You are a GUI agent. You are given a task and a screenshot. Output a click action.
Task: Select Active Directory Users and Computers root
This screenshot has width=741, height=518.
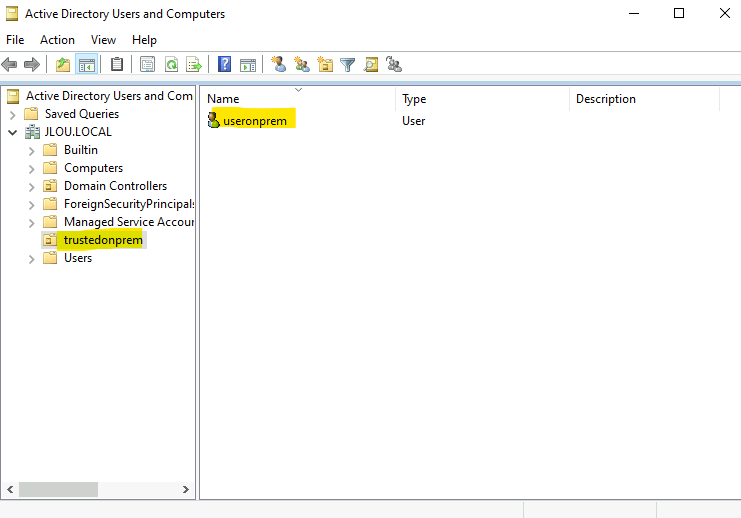109,96
